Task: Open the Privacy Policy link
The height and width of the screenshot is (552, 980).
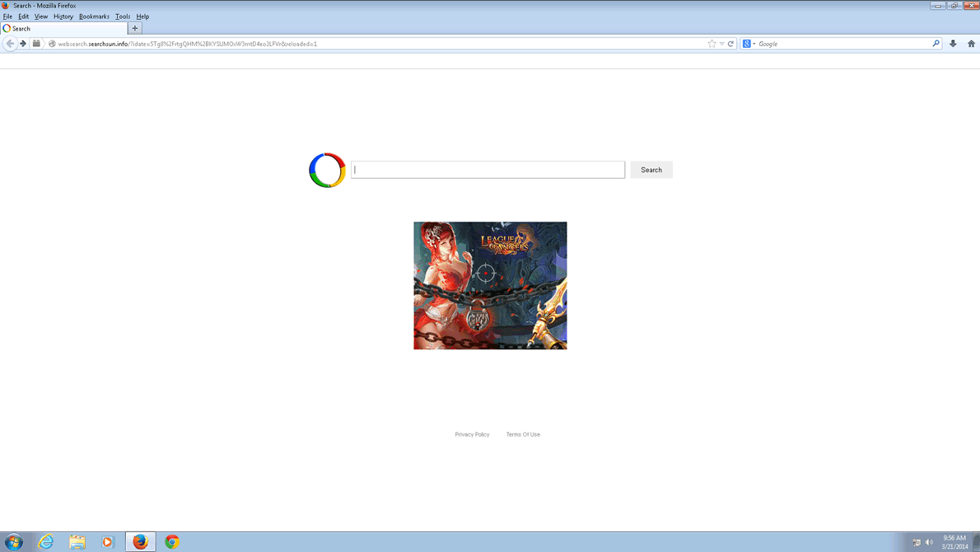Action: pyautogui.click(x=472, y=434)
